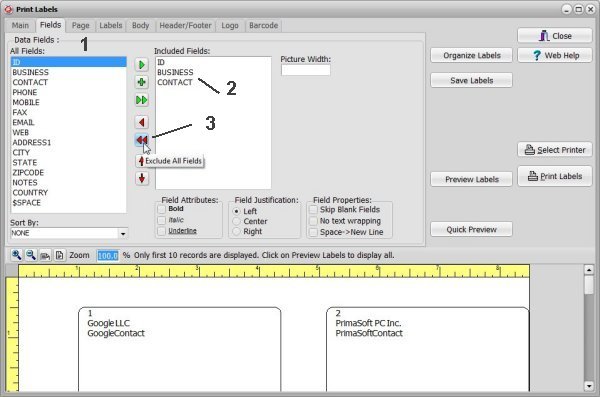This screenshot has width=600, height=397.
Task: Select ADDRESS1 in All Fields list
Action: (68, 142)
